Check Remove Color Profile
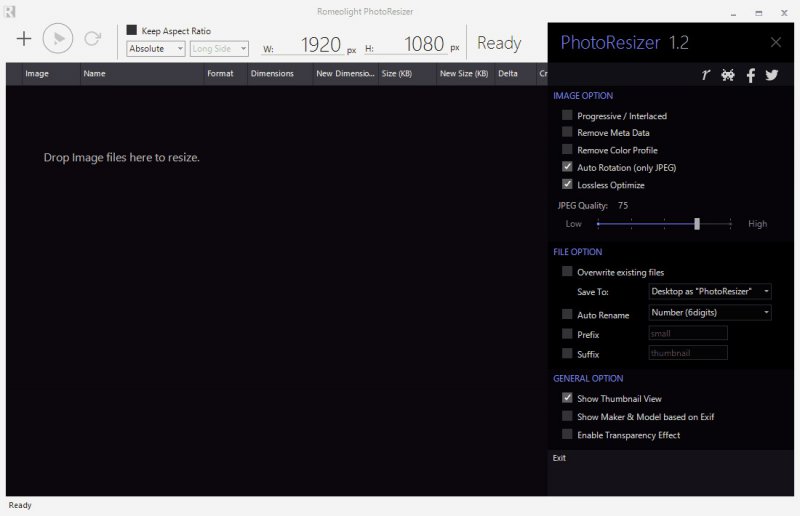Viewport: 800px width, 516px height. pyautogui.click(x=567, y=150)
